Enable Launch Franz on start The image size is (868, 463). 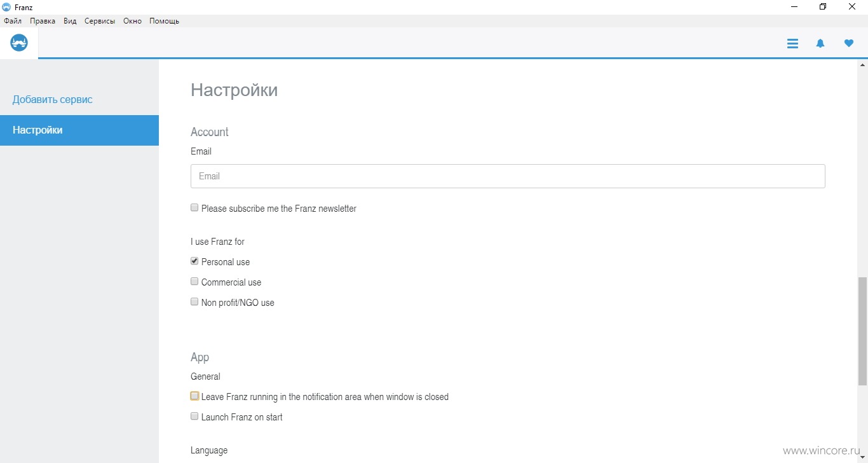click(x=194, y=416)
